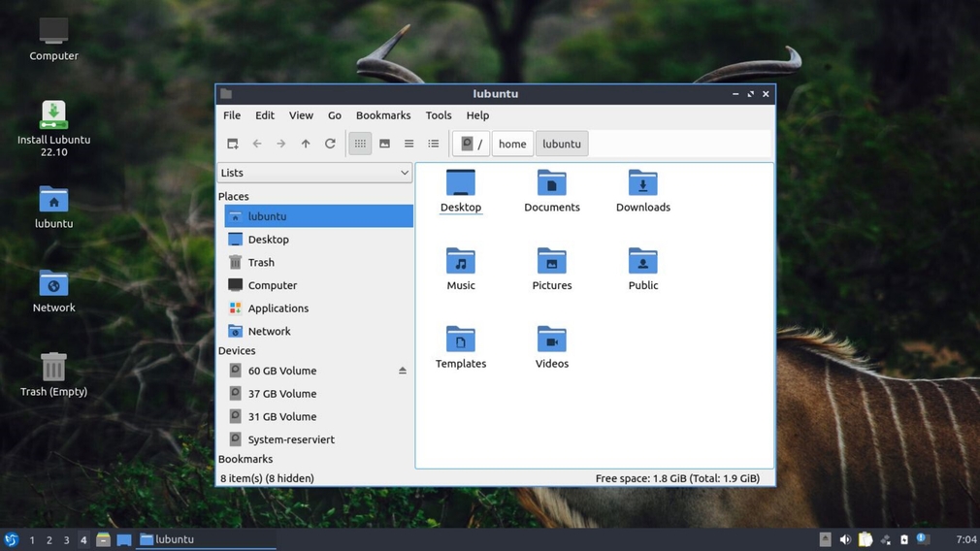
Task: Switch to thumbnail view mode
Action: 384,144
